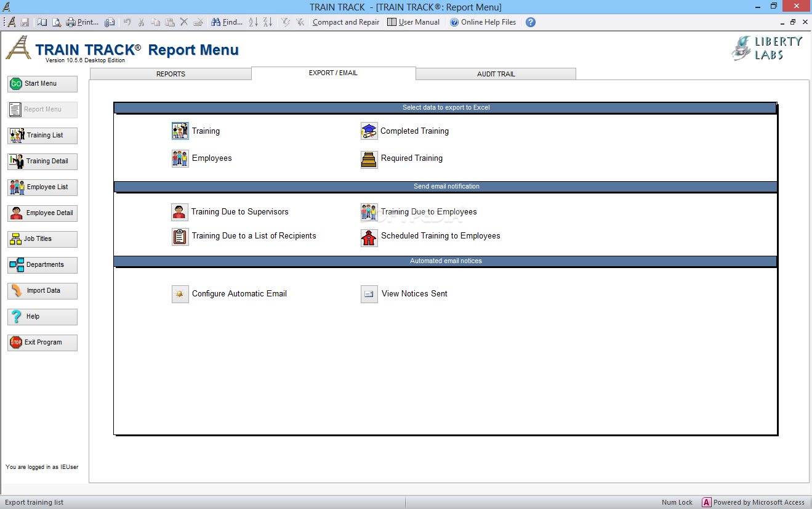Go to the Start Menu sidebar button
The height and width of the screenshot is (509, 812).
pyautogui.click(x=42, y=84)
